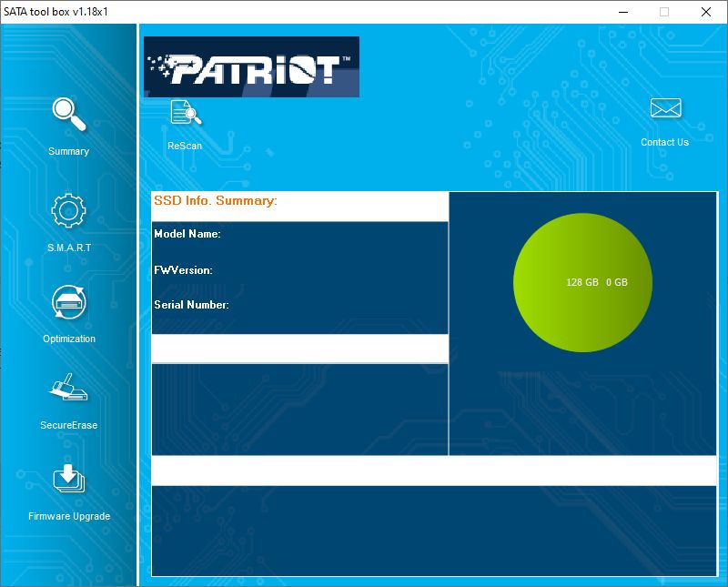Click the 128 GB capacity value
The width and height of the screenshot is (728, 587).
(582, 282)
